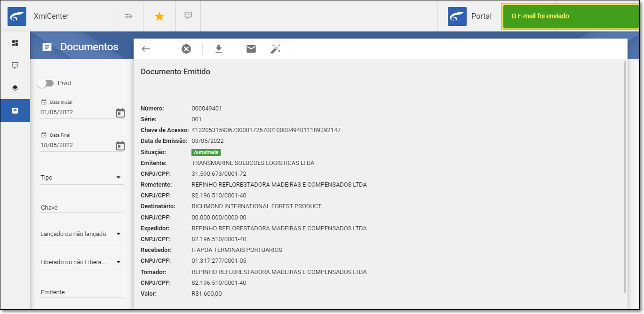The image size is (644, 314).
Task: Select documents icon in left sidebar
Action: 15,110
